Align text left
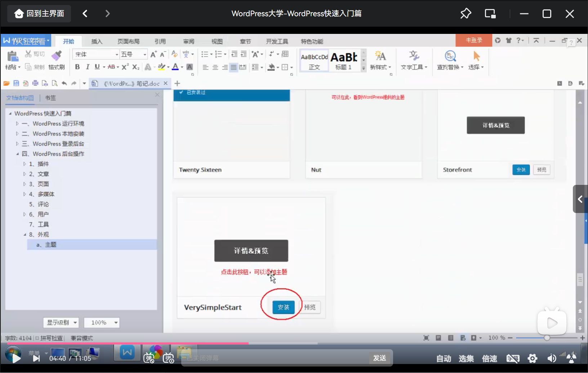This screenshot has width=588, height=373. pos(205,67)
